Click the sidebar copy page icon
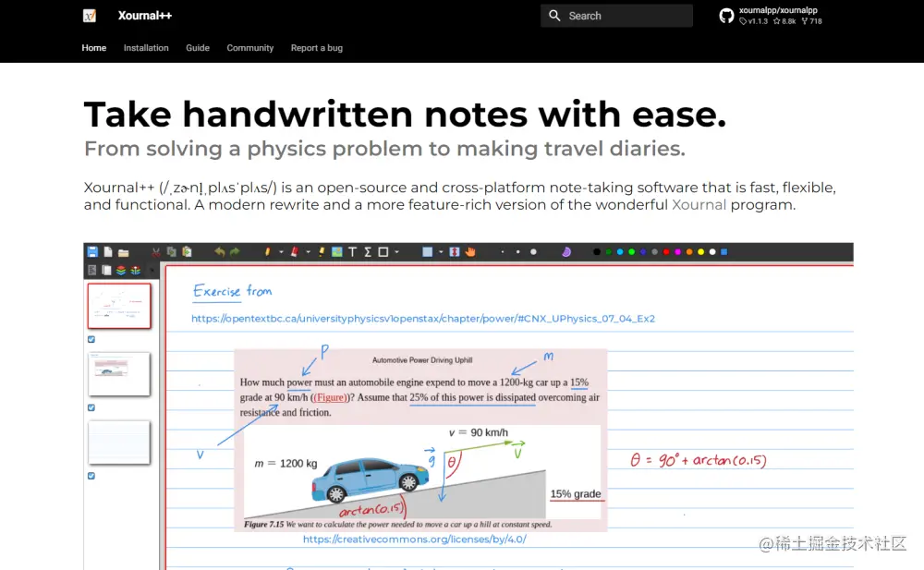924x570 pixels. [106, 270]
